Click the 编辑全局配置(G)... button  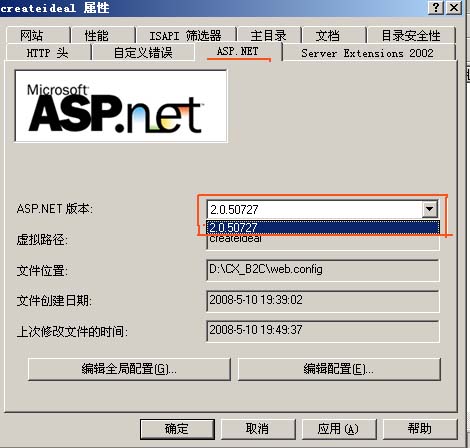click(129, 369)
